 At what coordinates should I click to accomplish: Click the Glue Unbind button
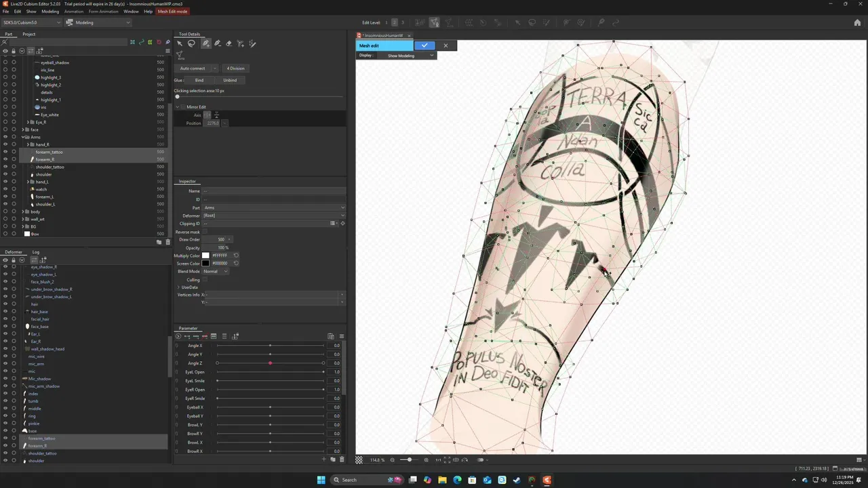pos(230,80)
